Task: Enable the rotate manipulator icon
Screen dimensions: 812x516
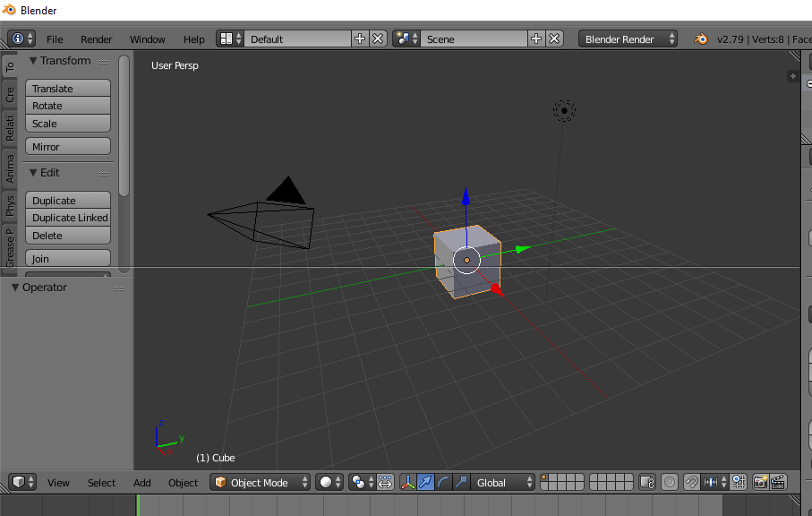Action: [x=442, y=482]
